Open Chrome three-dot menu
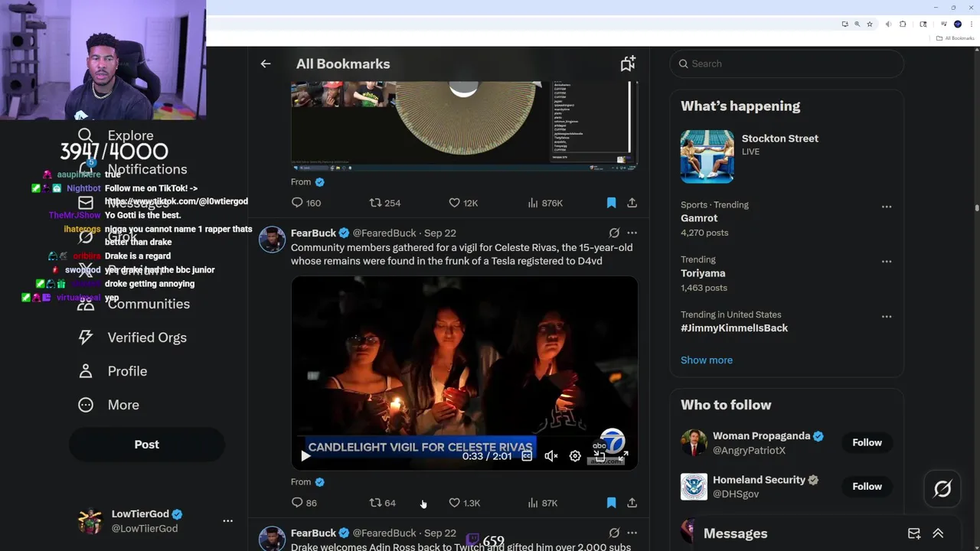Viewport: 980px width, 551px height. tap(972, 24)
